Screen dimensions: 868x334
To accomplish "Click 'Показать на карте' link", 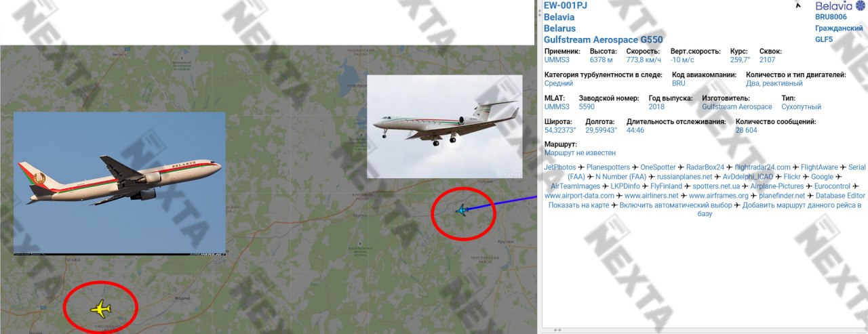I will point(580,205).
